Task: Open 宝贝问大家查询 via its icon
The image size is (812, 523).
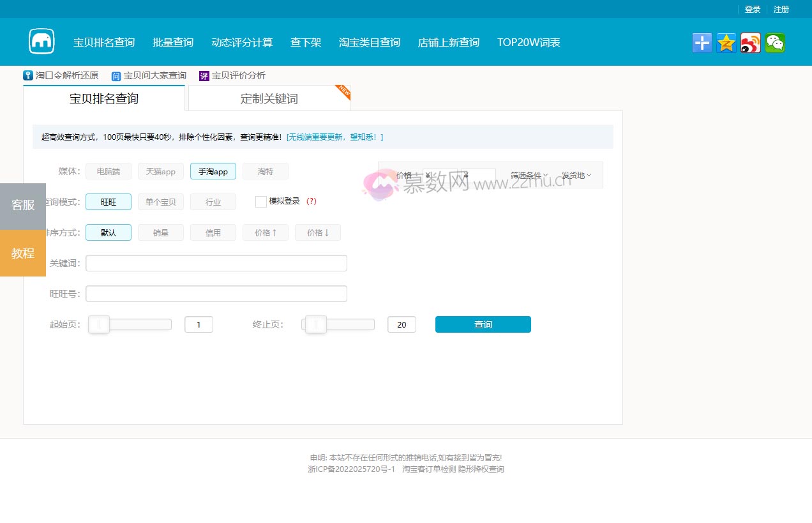Action: [x=115, y=75]
